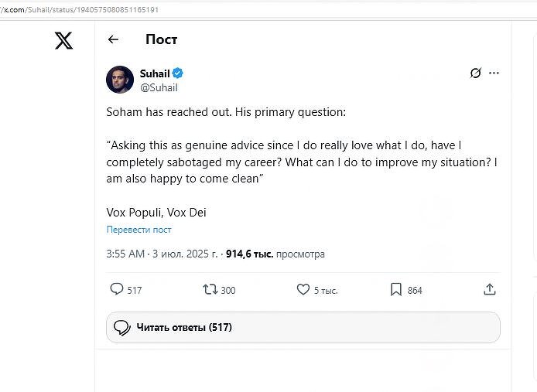Click the reply speech bubble icon

point(117,289)
